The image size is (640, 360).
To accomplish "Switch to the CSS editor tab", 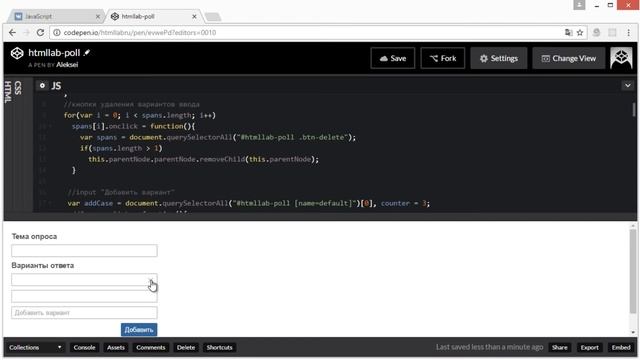I will click(x=18, y=88).
